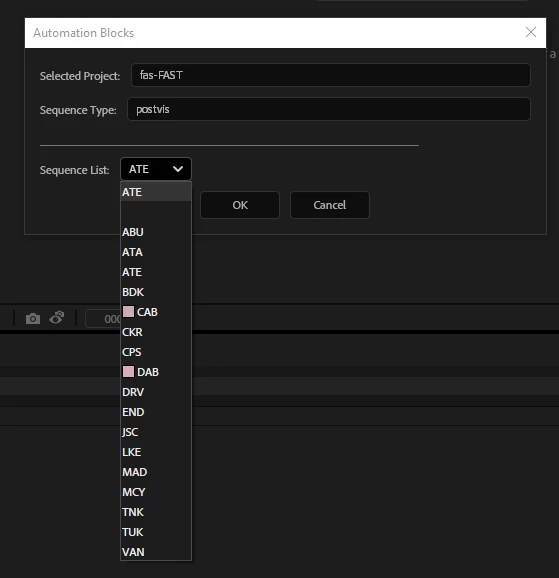
Task: Choose VAN in the dropdown
Action: 156,552
